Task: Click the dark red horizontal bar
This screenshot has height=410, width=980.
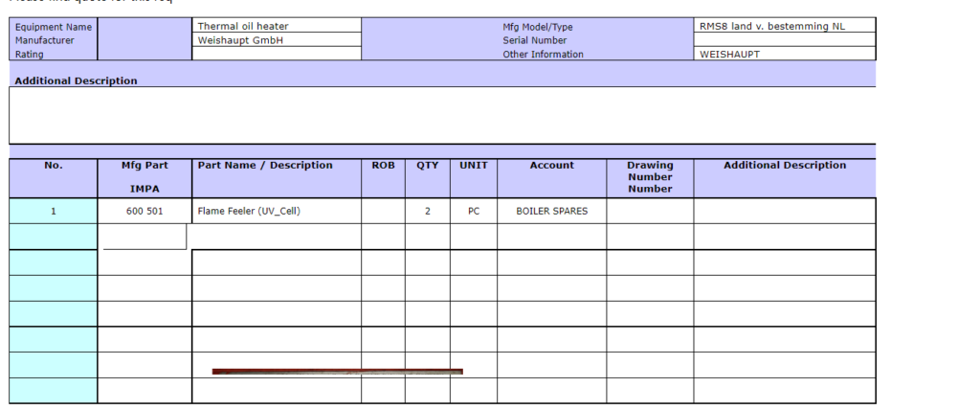Action: 337,371
